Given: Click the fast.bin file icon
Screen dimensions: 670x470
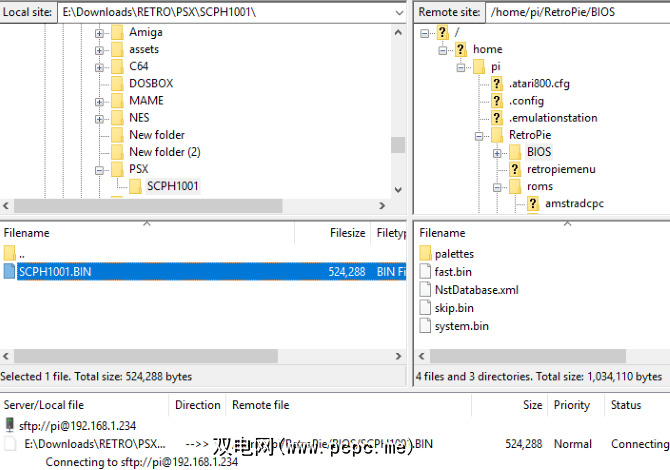Looking at the screenshot, I should (425, 271).
